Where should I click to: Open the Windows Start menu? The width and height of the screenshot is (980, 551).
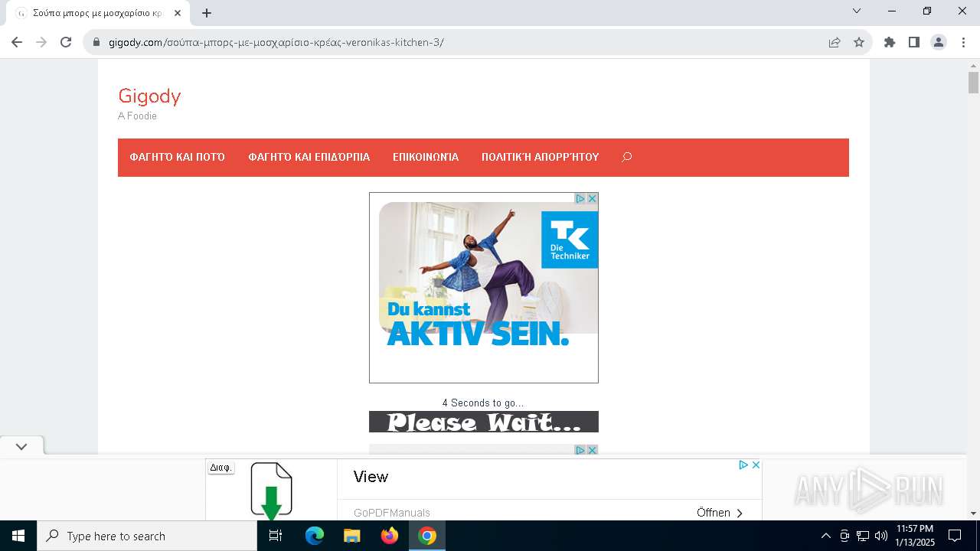click(x=18, y=536)
